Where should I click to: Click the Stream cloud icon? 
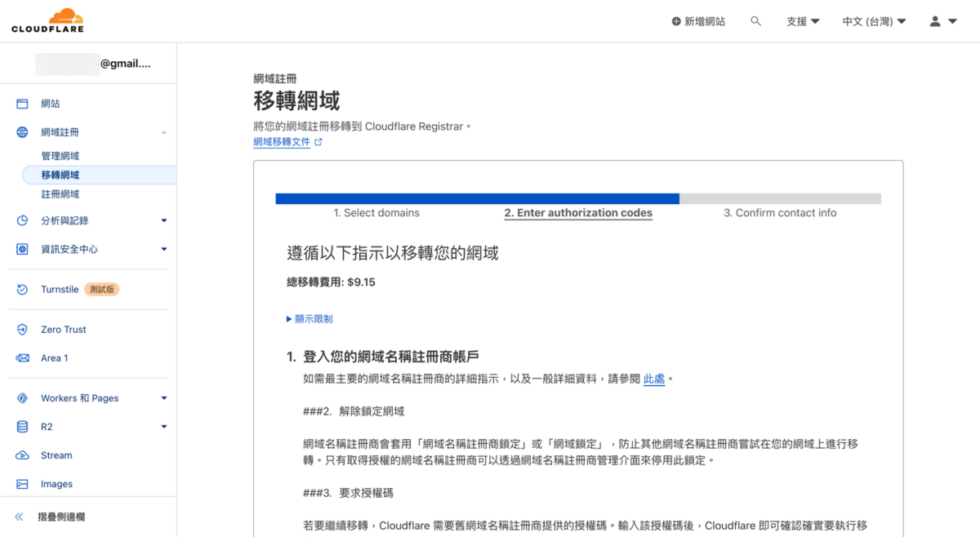pos(23,455)
